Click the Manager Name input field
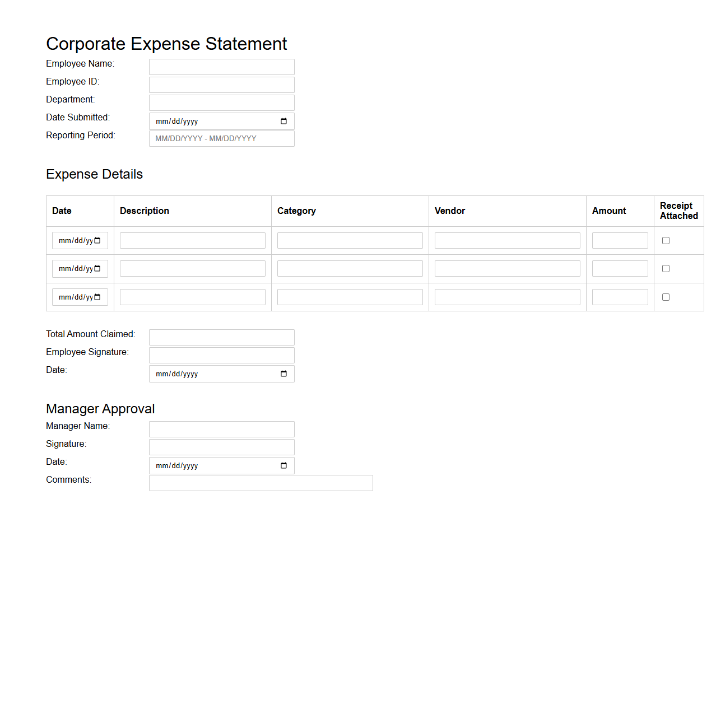 (221, 429)
